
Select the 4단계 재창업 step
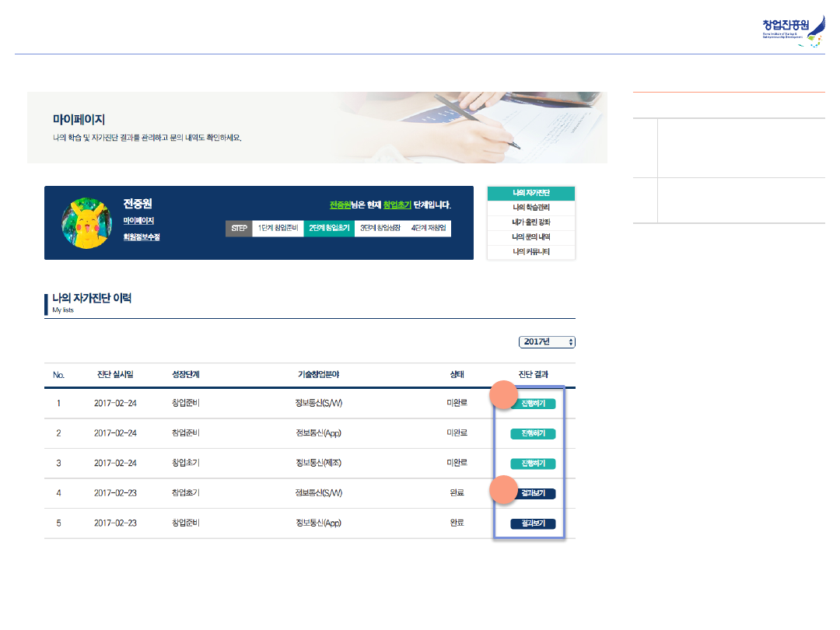point(429,228)
